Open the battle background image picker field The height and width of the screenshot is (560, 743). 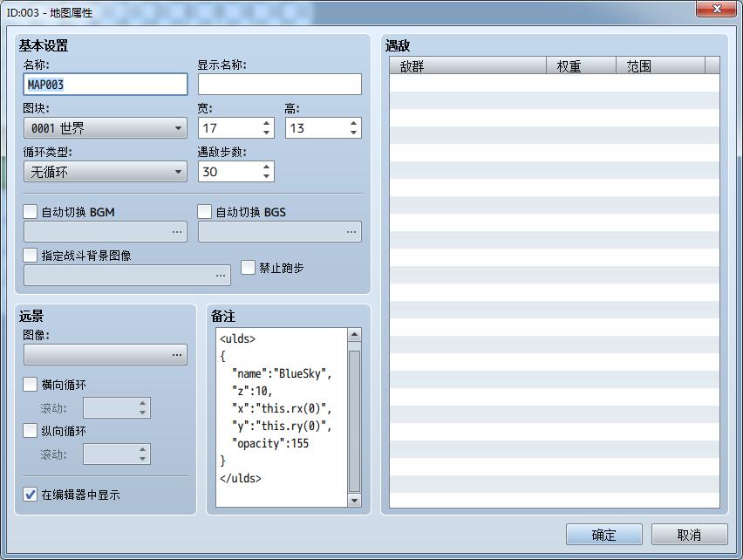pos(127,276)
